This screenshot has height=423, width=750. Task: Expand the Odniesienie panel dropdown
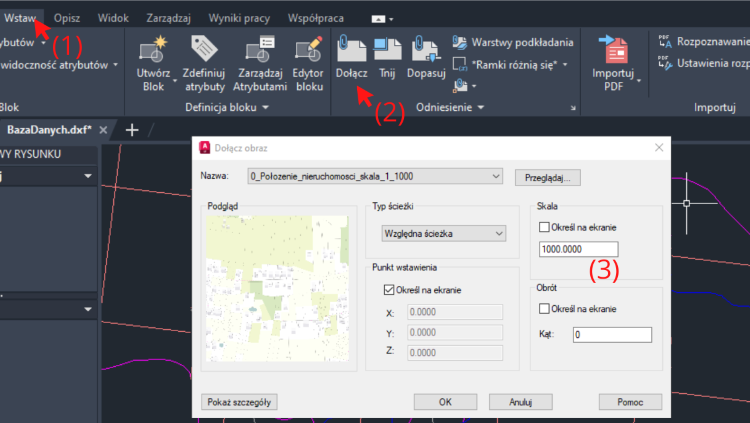coord(481,106)
